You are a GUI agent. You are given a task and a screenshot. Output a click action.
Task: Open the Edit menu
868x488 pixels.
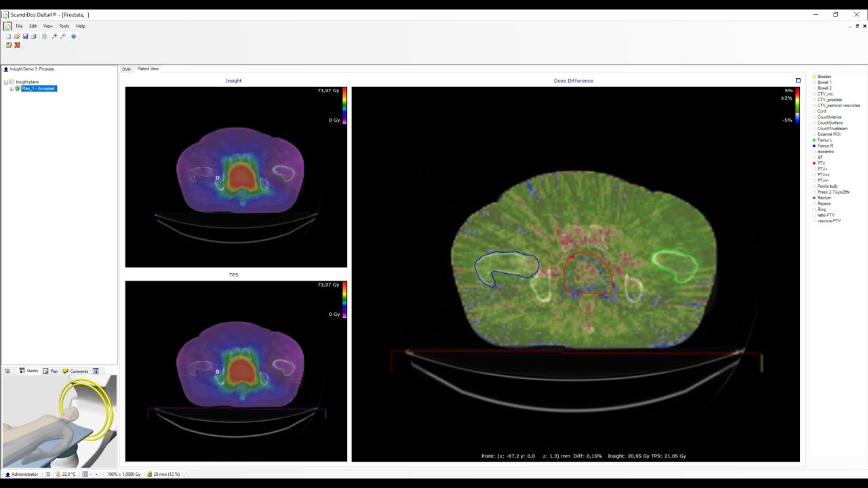[33, 26]
